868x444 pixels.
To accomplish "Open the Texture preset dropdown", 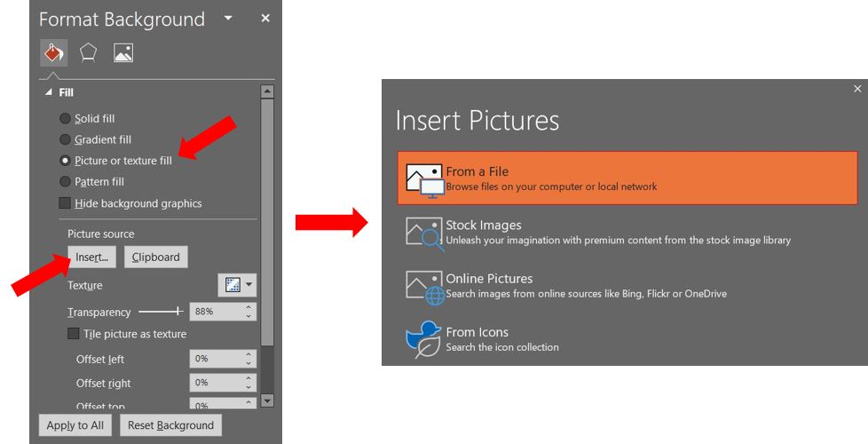I will pyautogui.click(x=238, y=285).
